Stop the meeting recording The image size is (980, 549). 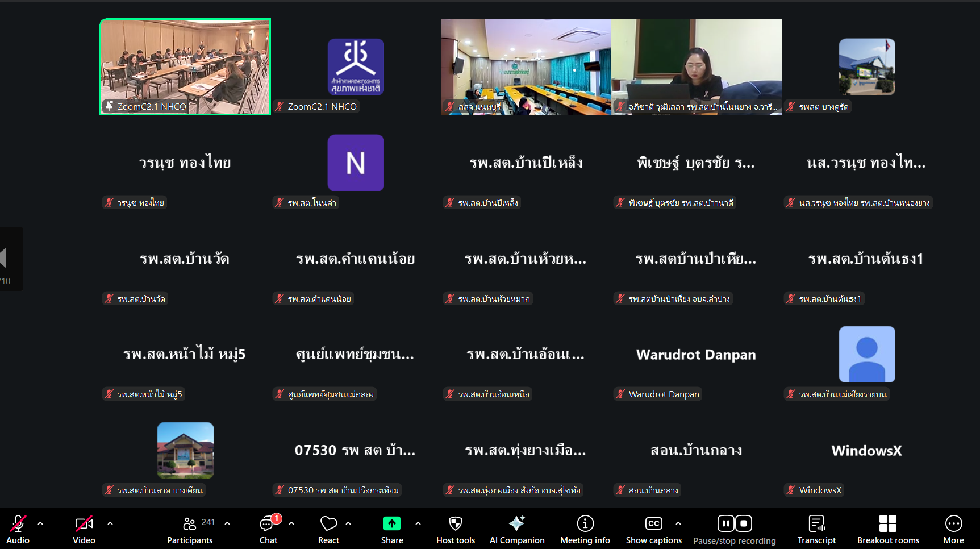(x=744, y=523)
